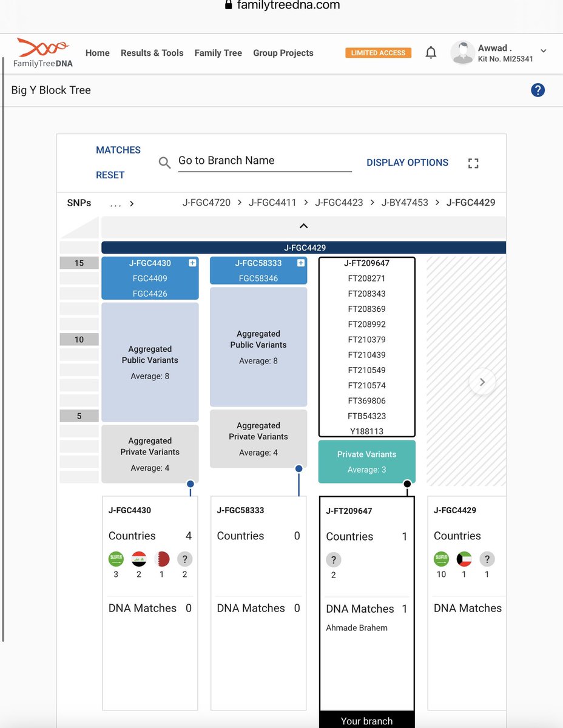This screenshot has height=728, width=563.
Task: Click Aggregated Public Variants under J-FGC4430
Action: tap(150, 362)
